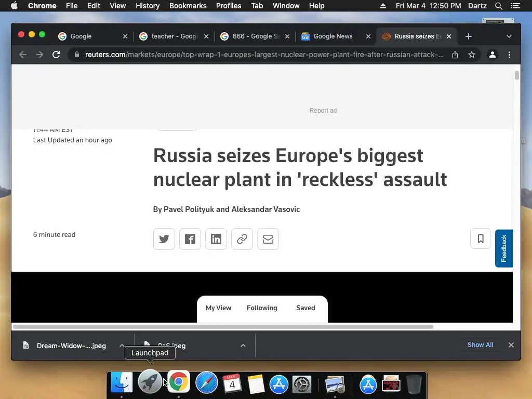This screenshot has width=532, height=399.
Task: Select the Saved tab
Action: pos(305,308)
